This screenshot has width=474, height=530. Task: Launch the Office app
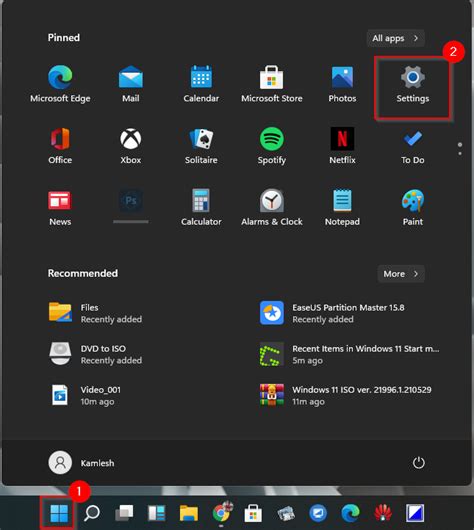tap(60, 145)
